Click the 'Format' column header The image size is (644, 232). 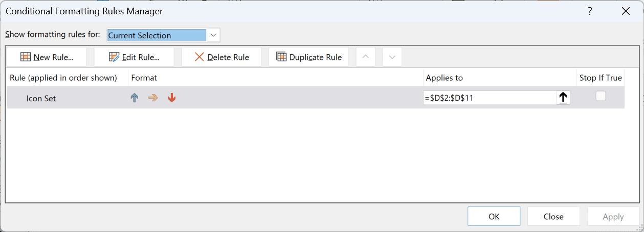point(144,78)
